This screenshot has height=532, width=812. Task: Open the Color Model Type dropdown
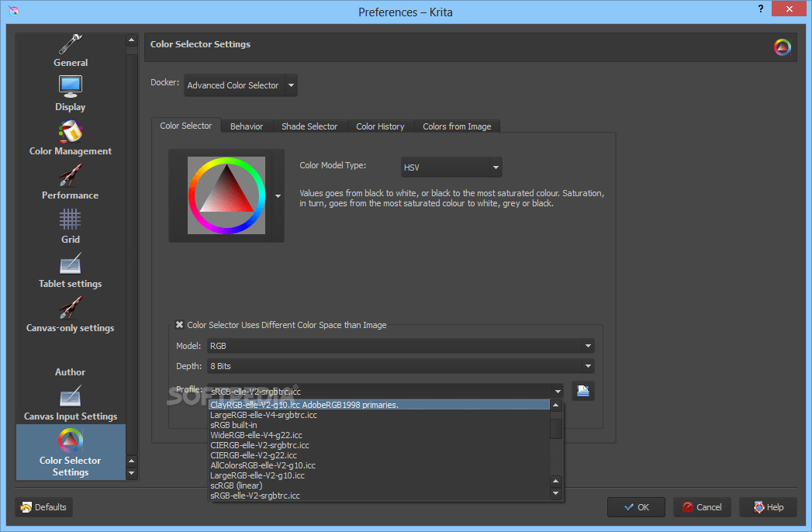[x=451, y=167]
